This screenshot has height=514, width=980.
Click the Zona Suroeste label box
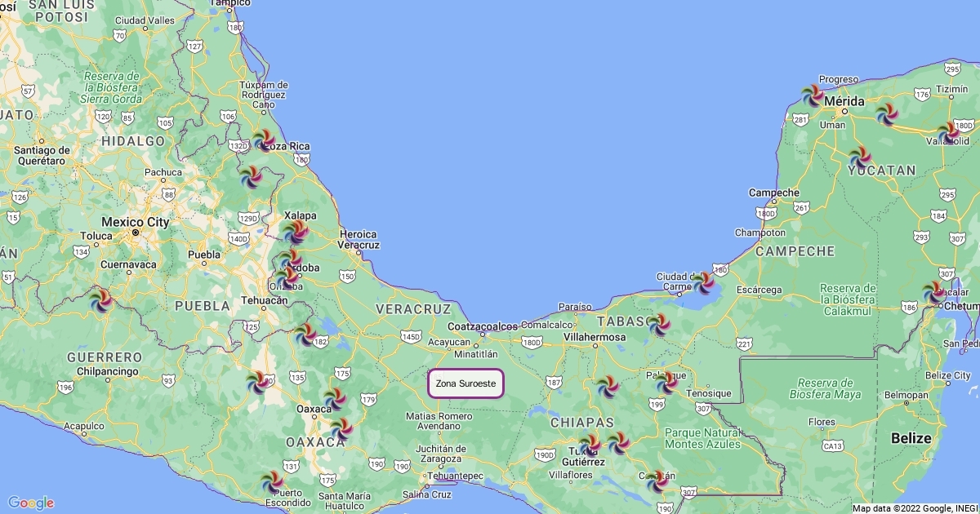click(x=465, y=383)
